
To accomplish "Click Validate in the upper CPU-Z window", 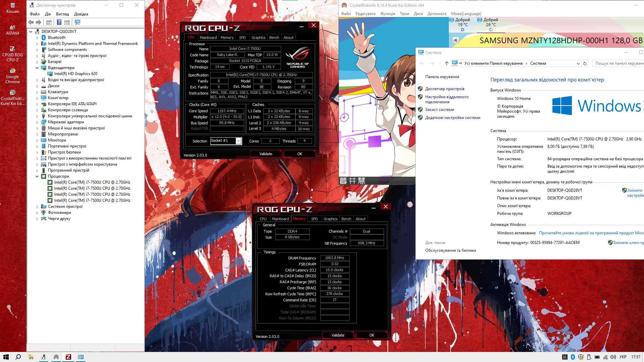I will pyautogui.click(x=266, y=154).
